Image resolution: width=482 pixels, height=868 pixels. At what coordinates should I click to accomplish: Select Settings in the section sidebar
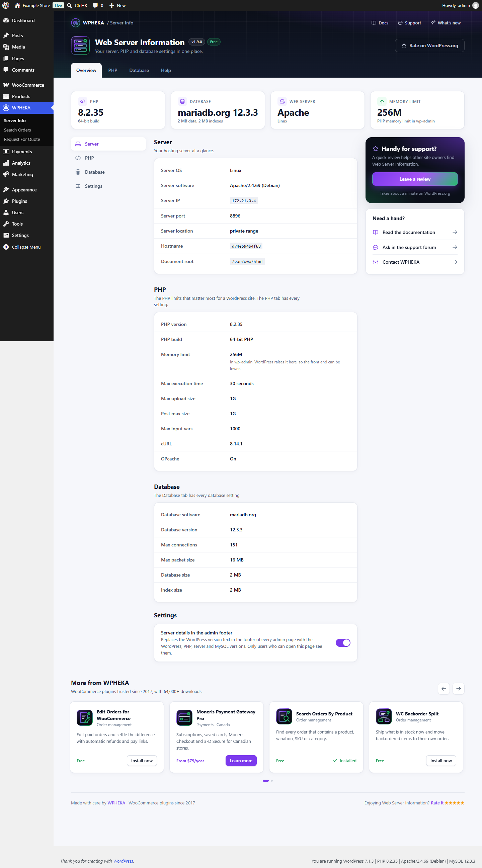108,186
